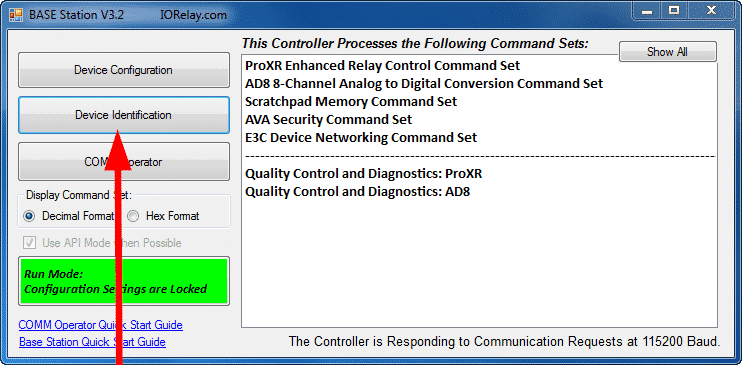Open COMM Operator Quick Start Guide link

100,325
